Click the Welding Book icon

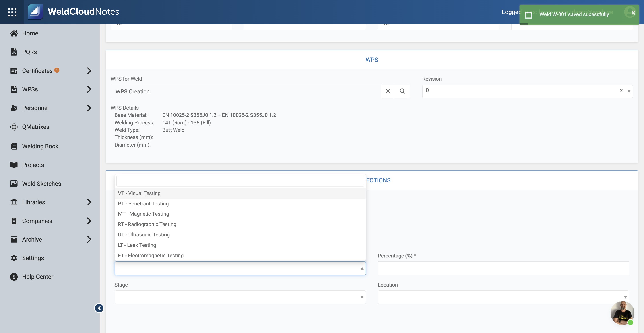(x=14, y=146)
